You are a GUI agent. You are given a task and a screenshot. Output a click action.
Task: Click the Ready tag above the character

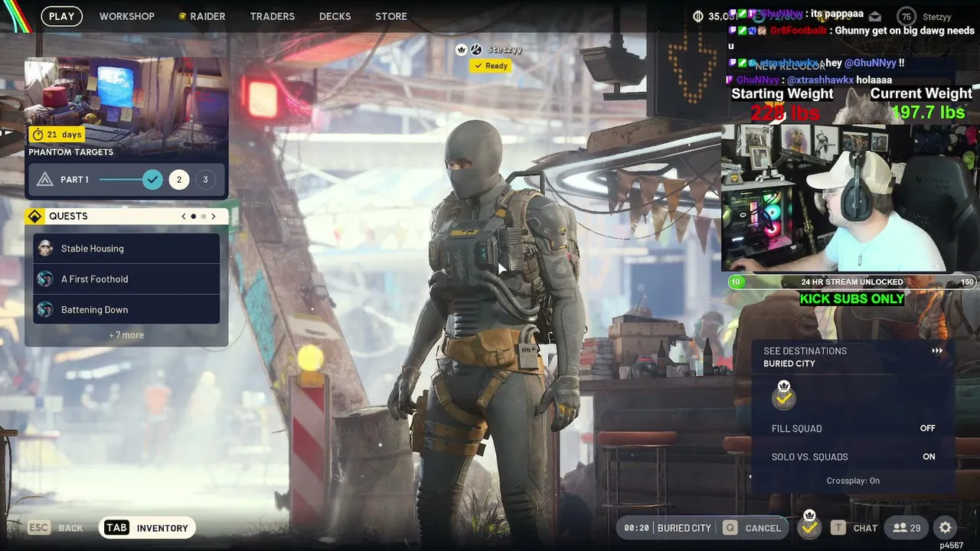click(491, 66)
